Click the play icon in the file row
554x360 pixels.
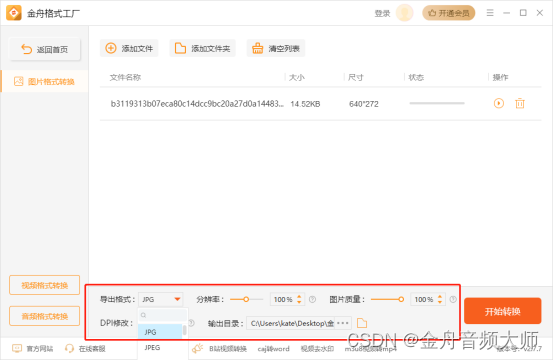pyautogui.click(x=499, y=103)
